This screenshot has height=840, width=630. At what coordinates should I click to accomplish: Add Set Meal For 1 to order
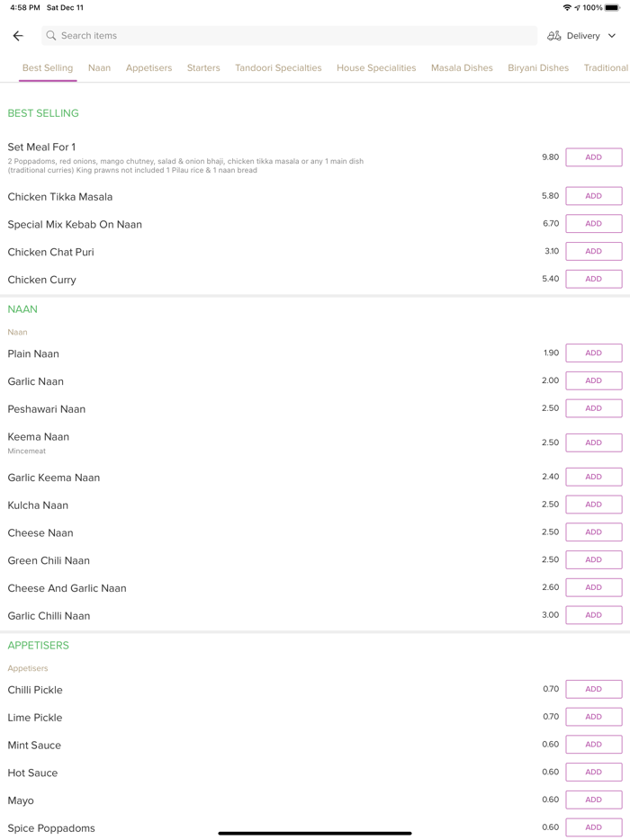click(593, 156)
